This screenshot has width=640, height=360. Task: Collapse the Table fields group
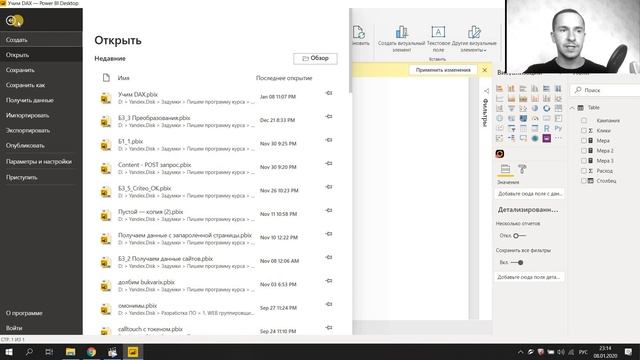[x=572, y=108]
